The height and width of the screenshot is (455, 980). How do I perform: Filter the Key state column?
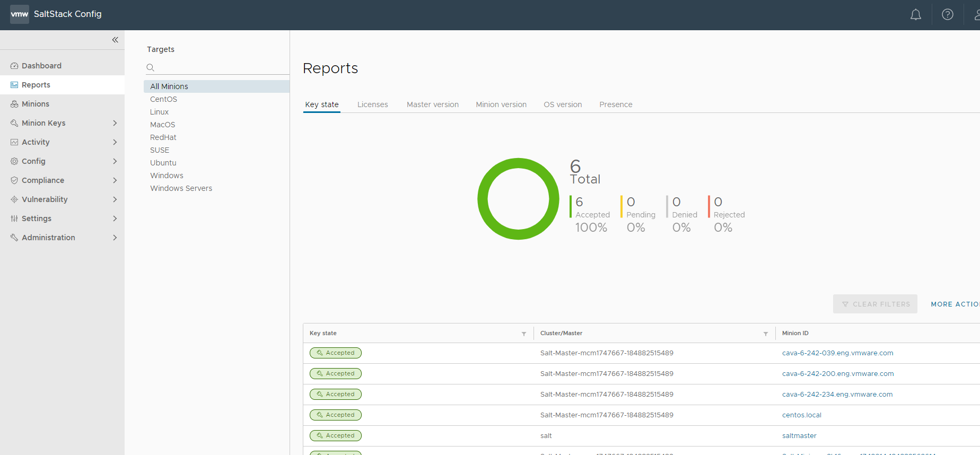(x=524, y=334)
